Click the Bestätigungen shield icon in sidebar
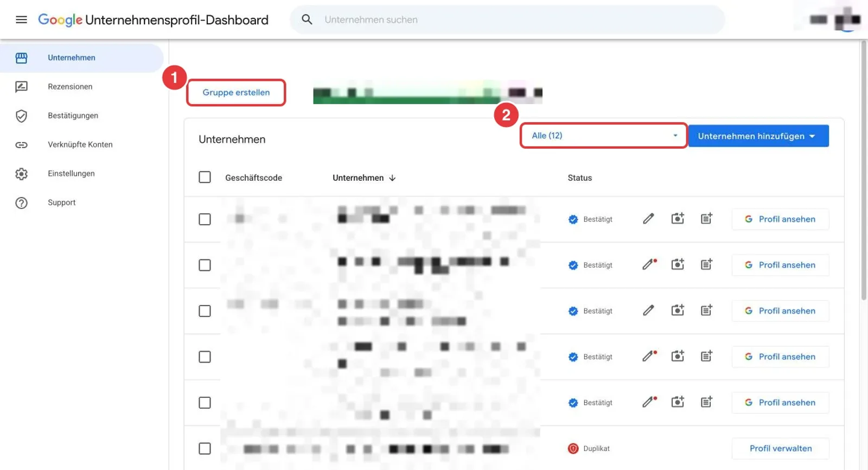The height and width of the screenshot is (470, 868). tap(21, 116)
